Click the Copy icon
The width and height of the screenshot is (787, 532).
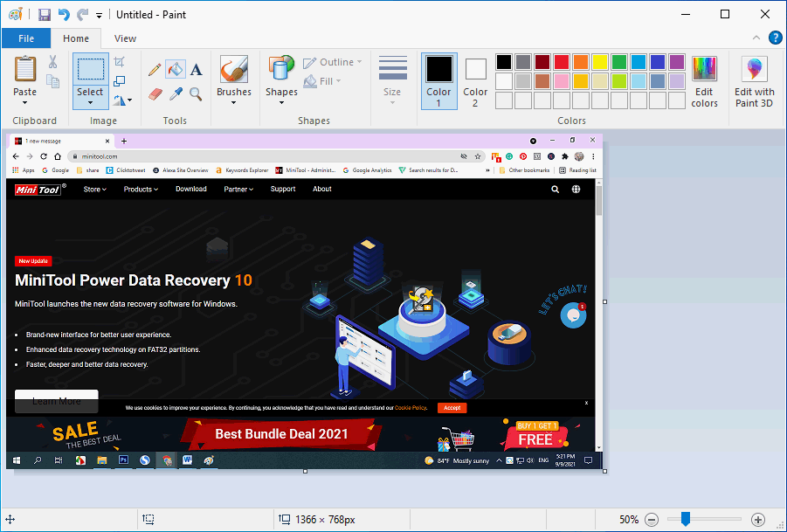(x=52, y=80)
